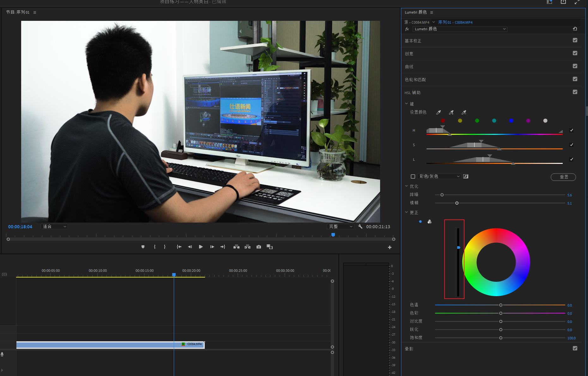This screenshot has width=588, height=376.
Task: Open the Lumetri 颜色 panel menu
Action: tap(432, 12)
